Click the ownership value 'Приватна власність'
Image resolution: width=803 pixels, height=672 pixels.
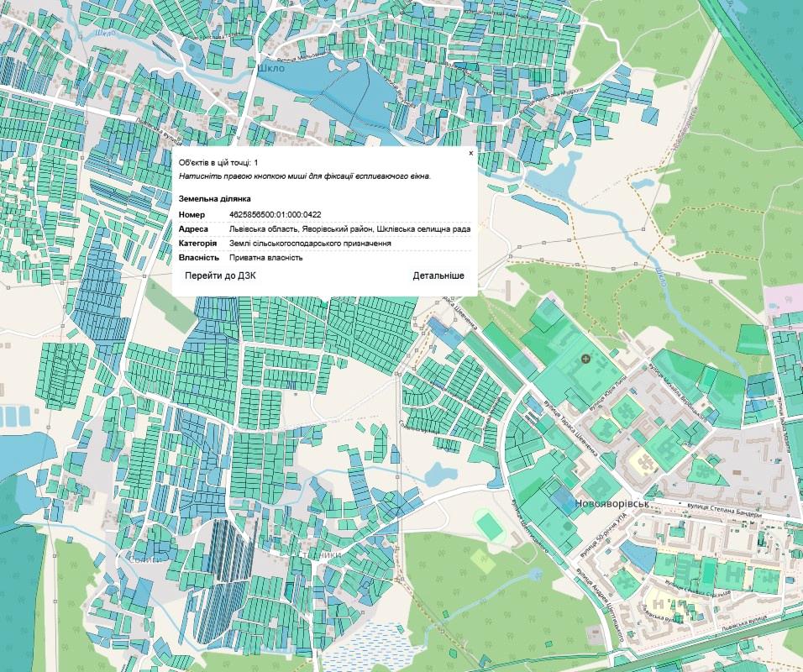click(265, 258)
